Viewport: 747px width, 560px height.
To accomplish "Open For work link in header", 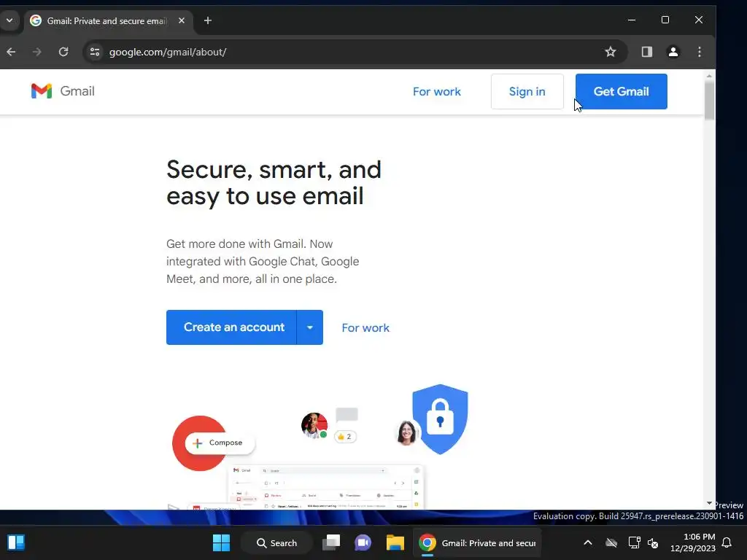I will 436,91.
